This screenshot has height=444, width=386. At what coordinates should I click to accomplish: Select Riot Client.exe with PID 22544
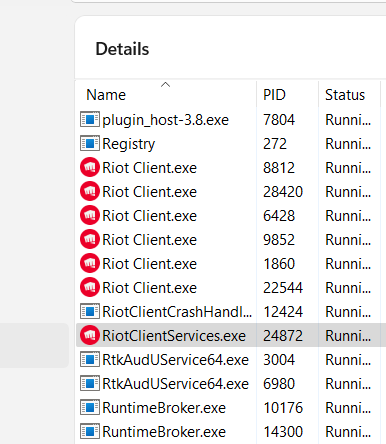pos(149,288)
